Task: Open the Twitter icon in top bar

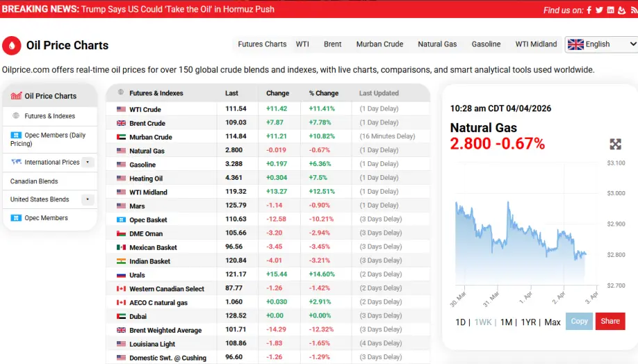Action: (600, 10)
